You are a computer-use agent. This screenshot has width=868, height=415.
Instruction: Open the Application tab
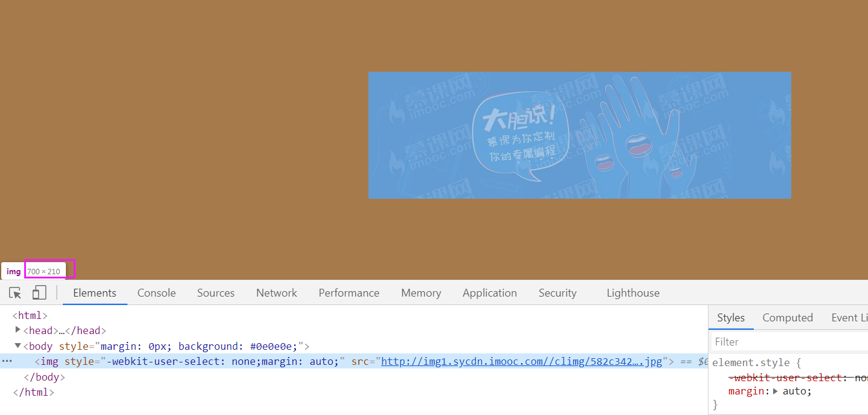(490, 293)
